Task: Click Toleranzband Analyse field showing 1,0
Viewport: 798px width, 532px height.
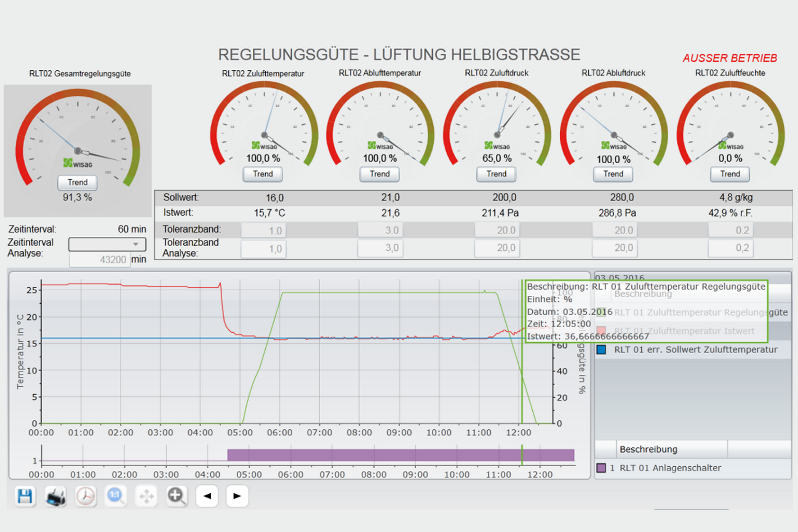Action: tap(263, 248)
